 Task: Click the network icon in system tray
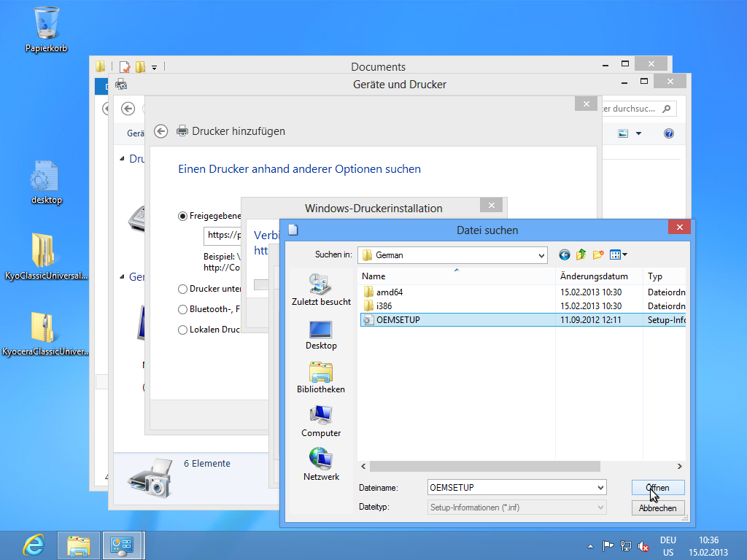625,546
